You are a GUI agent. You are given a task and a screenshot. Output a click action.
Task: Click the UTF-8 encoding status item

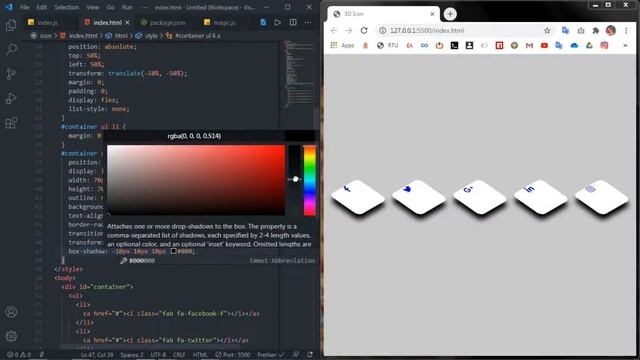click(x=158, y=355)
